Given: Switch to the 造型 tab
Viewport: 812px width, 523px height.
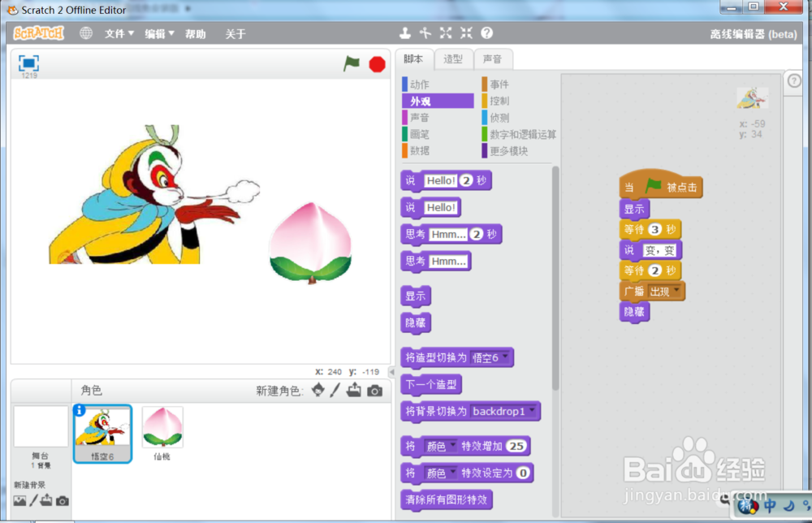Looking at the screenshot, I should 453,58.
